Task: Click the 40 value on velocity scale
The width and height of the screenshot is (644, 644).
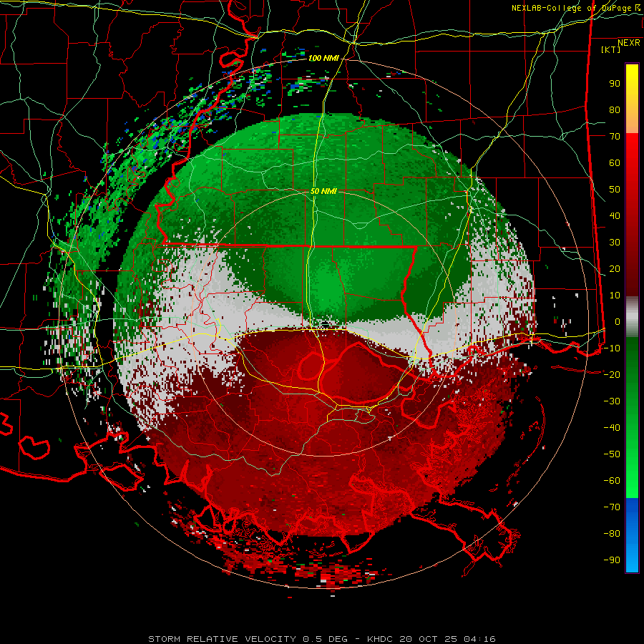Action: tap(615, 216)
